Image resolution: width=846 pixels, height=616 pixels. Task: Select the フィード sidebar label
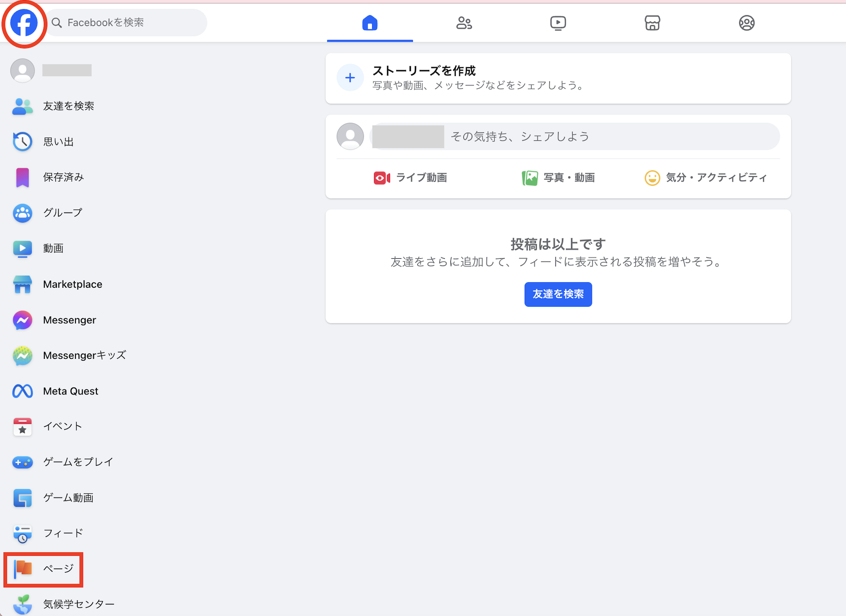[x=63, y=534]
